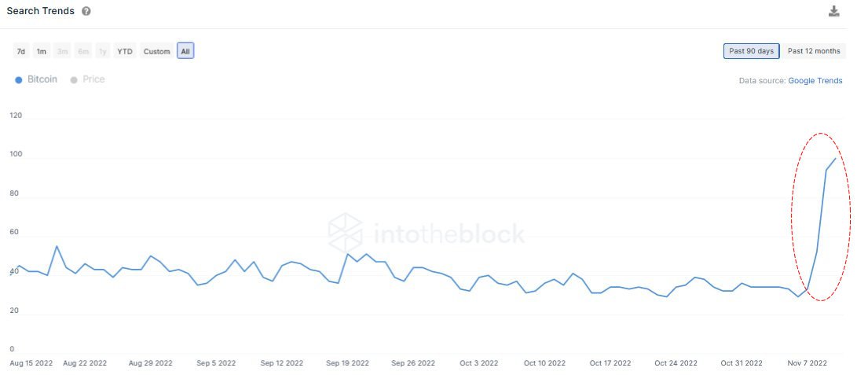
Task: Toggle the Price series legend dot
Action: (74, 79)
